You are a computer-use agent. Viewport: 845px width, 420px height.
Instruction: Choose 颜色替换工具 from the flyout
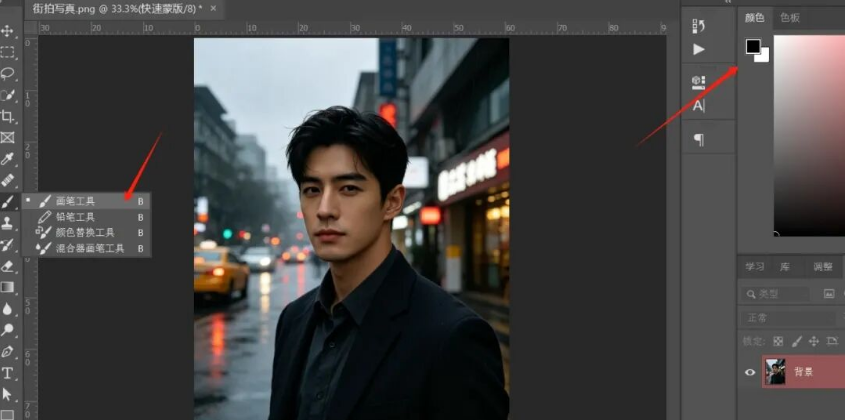pyautogui.click(x=86, y=232)
